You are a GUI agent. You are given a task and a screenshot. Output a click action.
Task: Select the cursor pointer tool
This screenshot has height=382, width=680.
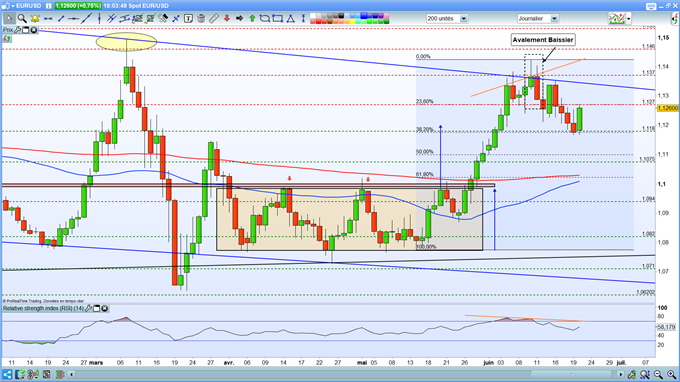pyautogui.click(x=10, y=19)
